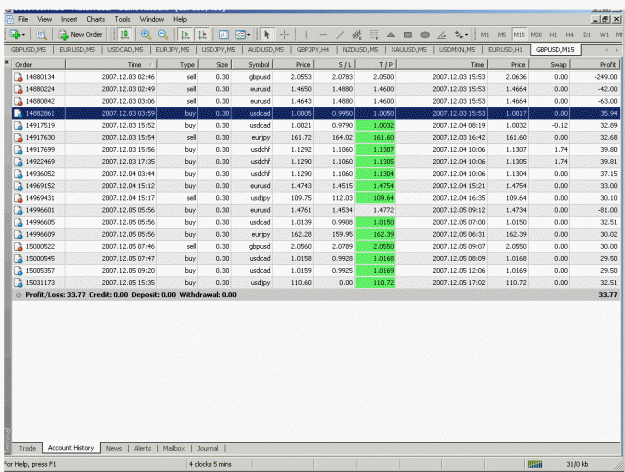Select the Ellipse shape tool

[x=425, y=35]
